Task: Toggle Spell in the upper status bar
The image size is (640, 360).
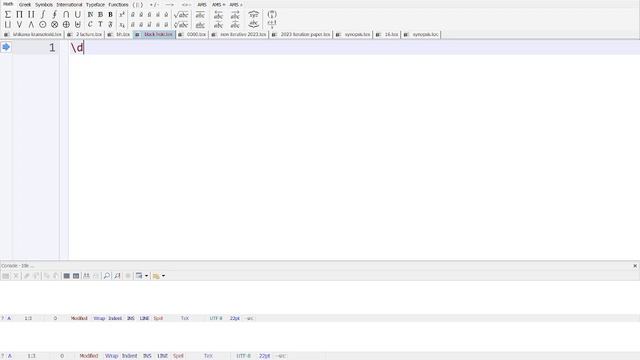Action: [158, 318]
